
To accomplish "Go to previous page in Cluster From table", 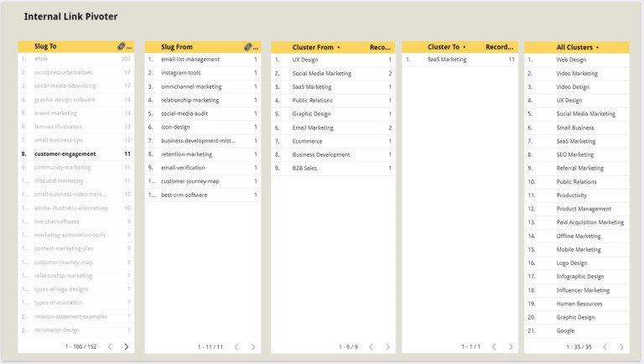I will [371, 347].
